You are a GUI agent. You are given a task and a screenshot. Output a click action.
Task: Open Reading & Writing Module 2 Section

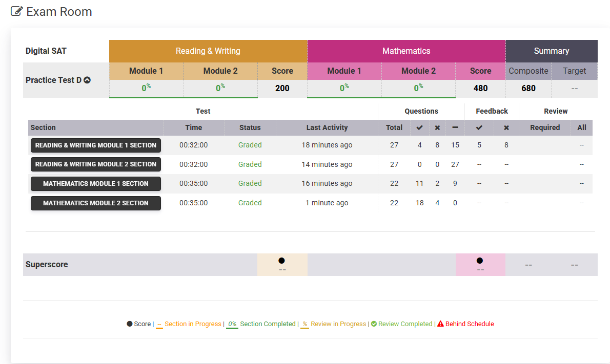pos(96,164)
